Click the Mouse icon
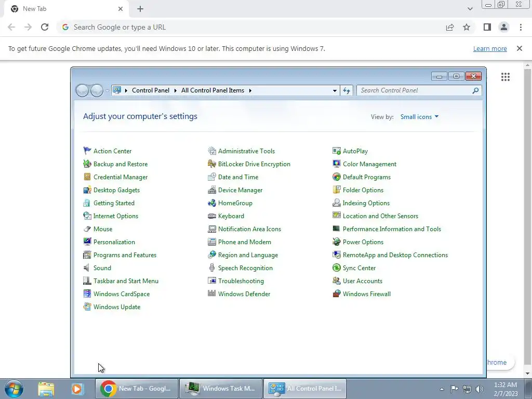Image resolution: width=532 pixels, height=399 pixels. coord(87,229)
